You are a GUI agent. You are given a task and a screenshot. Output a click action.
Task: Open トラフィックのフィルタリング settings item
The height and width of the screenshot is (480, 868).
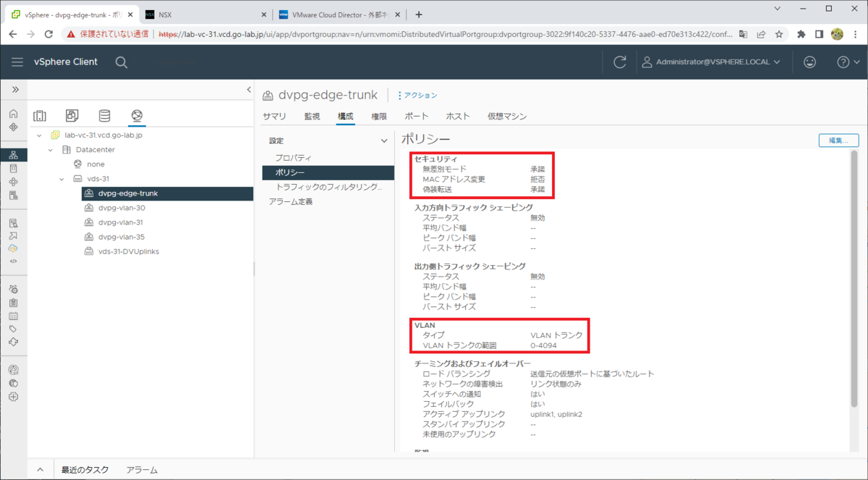(328, 187)
